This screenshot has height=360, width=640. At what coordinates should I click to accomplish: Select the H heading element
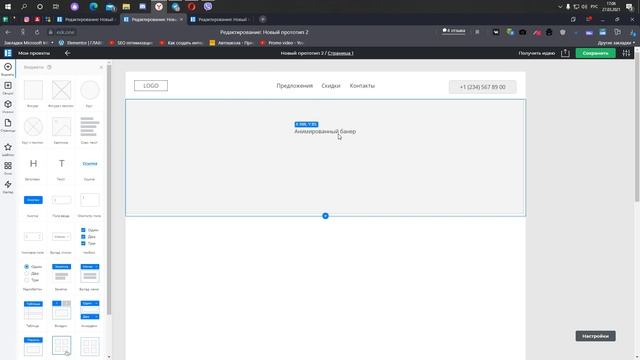tap(33, 163)
